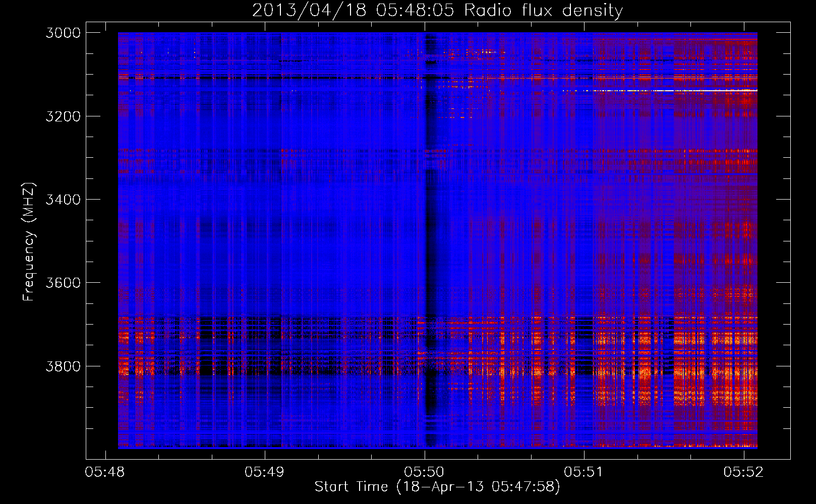Click the 3600 frequency tick label
Image resolution: width=816 pixels, height=504 pixels.
[63, 283]
